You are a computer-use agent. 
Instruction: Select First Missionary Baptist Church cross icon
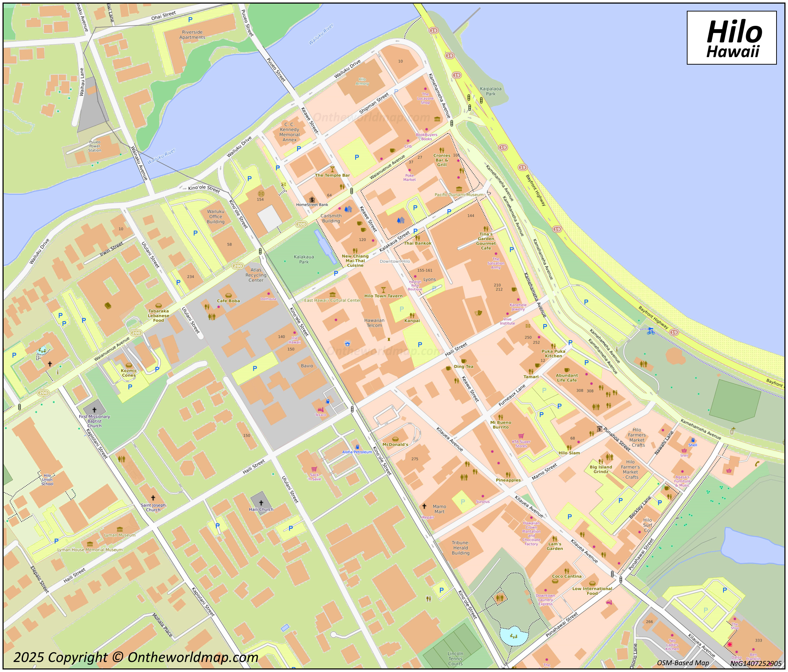point(94,410)
